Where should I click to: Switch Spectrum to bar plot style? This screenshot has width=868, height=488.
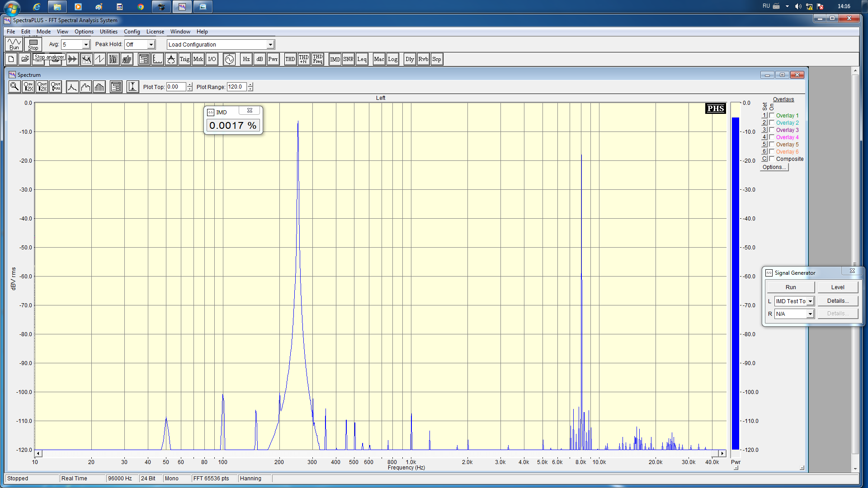(99, 87)
